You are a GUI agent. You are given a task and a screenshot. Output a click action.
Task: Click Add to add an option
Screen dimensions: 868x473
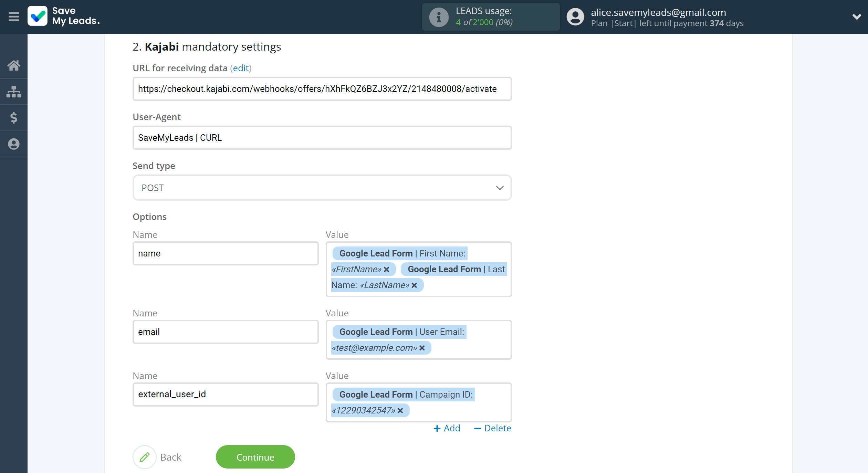[x=447, y=428]
